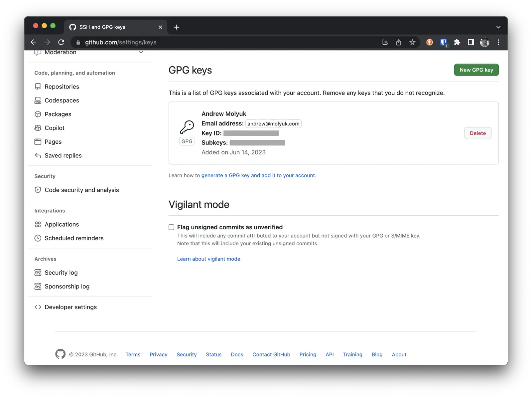Bookmark the page with the star icon
Image resolution: width=532 pixels, height=397 pixels.
pyautogui.click(x=412, y=42)
